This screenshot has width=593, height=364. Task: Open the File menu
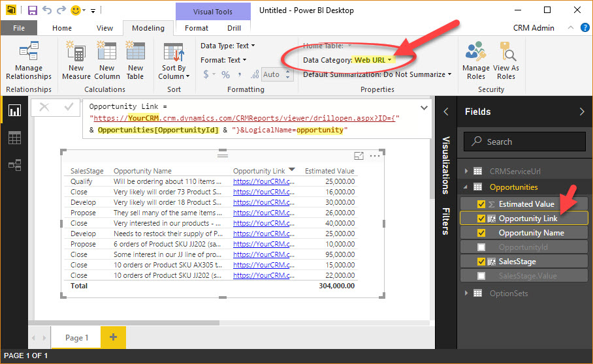pos(19,28)
